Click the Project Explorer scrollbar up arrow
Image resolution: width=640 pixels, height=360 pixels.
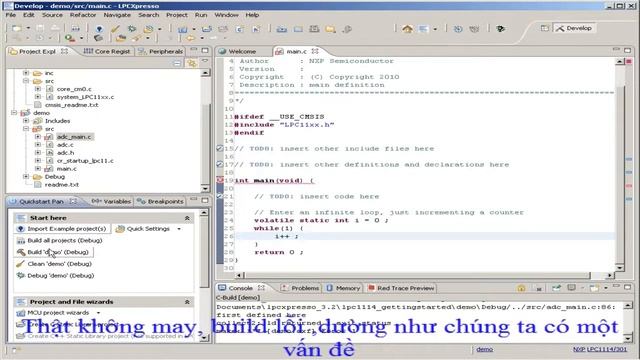coord(205,73)
